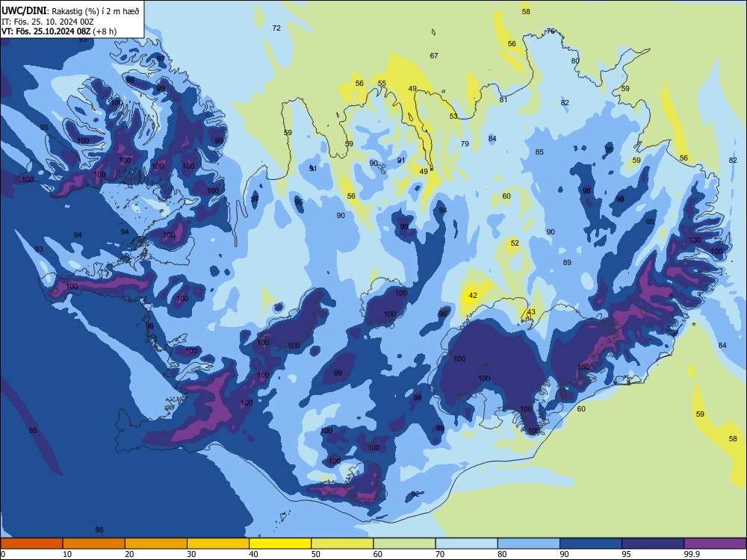Click the humidity value '52' on the map
This screenshot has height=560, width=747.
pyautogui.click(x=515, y=243)
